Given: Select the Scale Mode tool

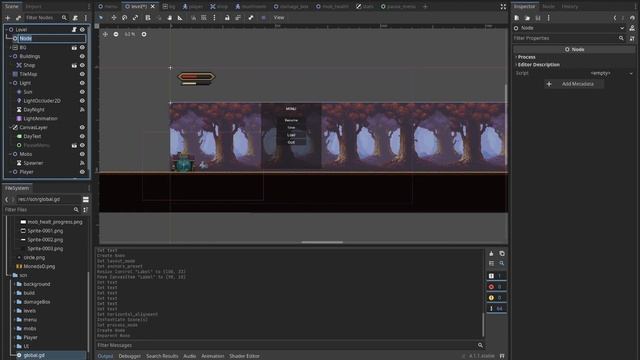Looking at the screenshot, I should pyautogui.click(x=136, y=18).
